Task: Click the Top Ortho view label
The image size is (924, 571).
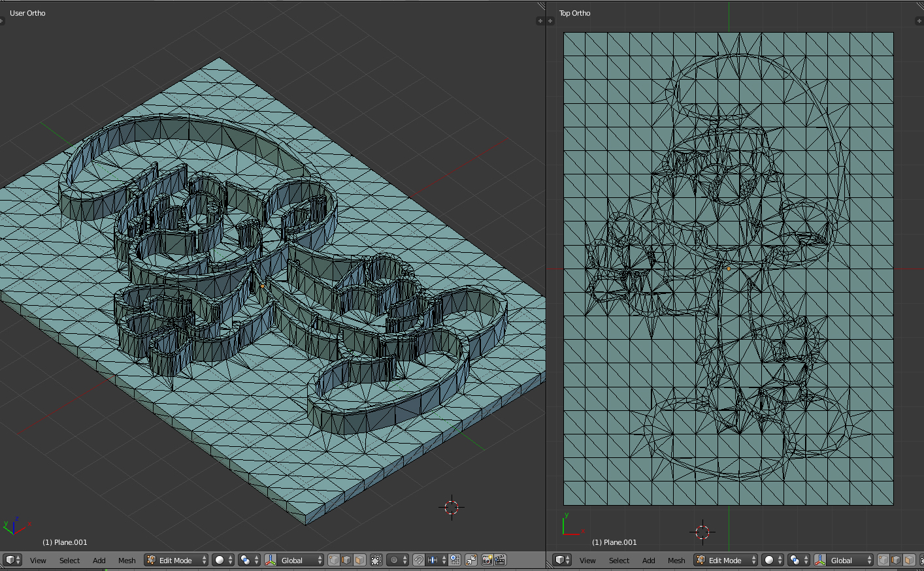Action: click(574, 13)
